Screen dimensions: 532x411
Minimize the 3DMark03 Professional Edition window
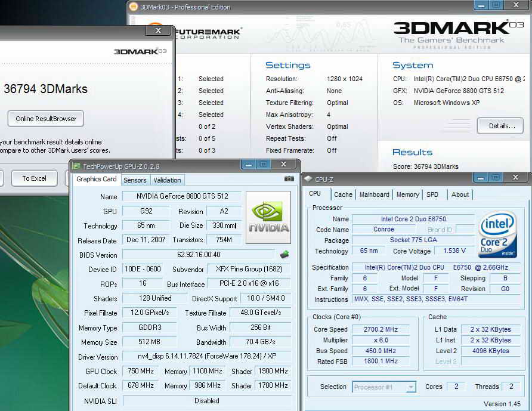pyautogui.click(x=481, y=5)
